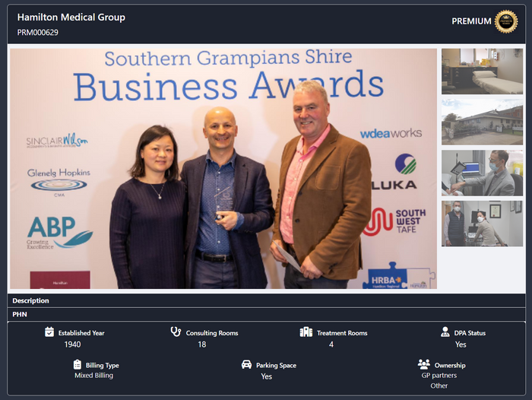Open the clinic building exterior thumbnail
Image resolution: width=532 pixels, height=400 pixels.
pos(482,122)
